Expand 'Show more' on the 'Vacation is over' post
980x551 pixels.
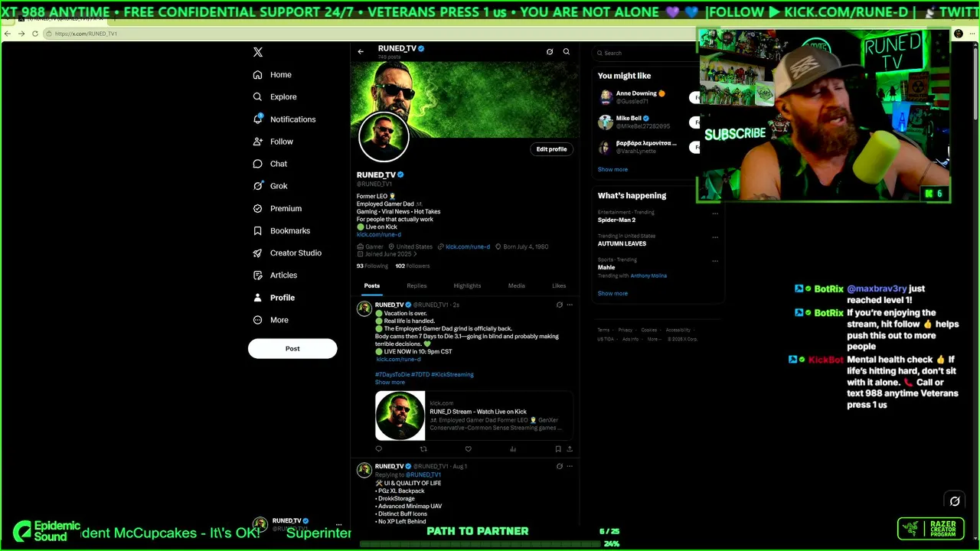(390, 382)
